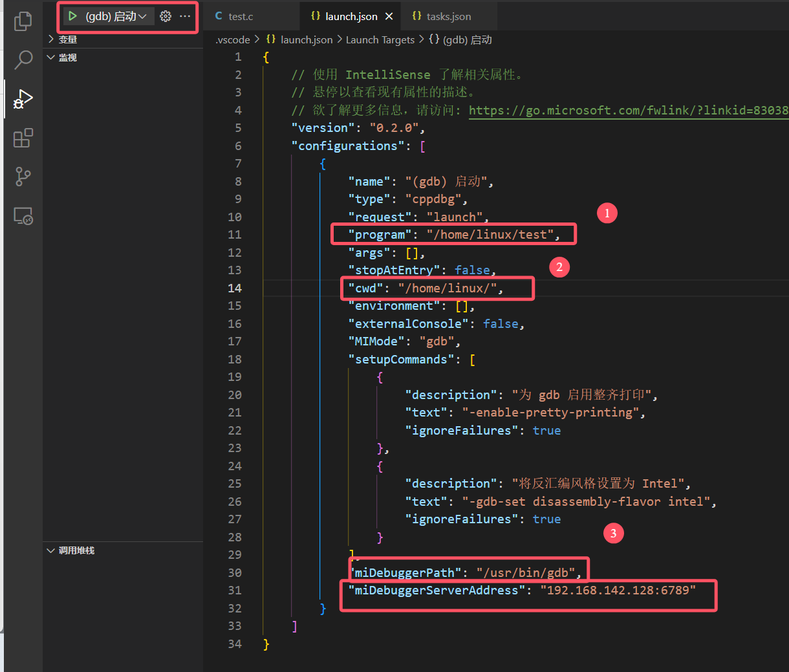Open the Explorer view icon
The image size is (789, 672).
[x=23, y=21]
